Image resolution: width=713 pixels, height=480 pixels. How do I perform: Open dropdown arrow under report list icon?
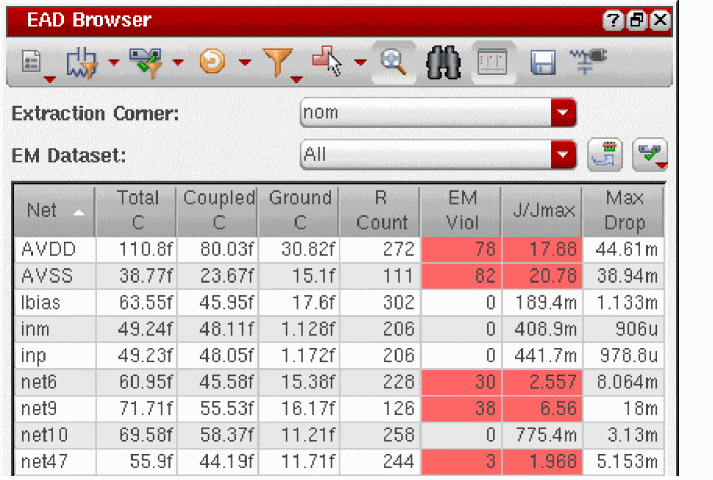[x=50, y=80]
